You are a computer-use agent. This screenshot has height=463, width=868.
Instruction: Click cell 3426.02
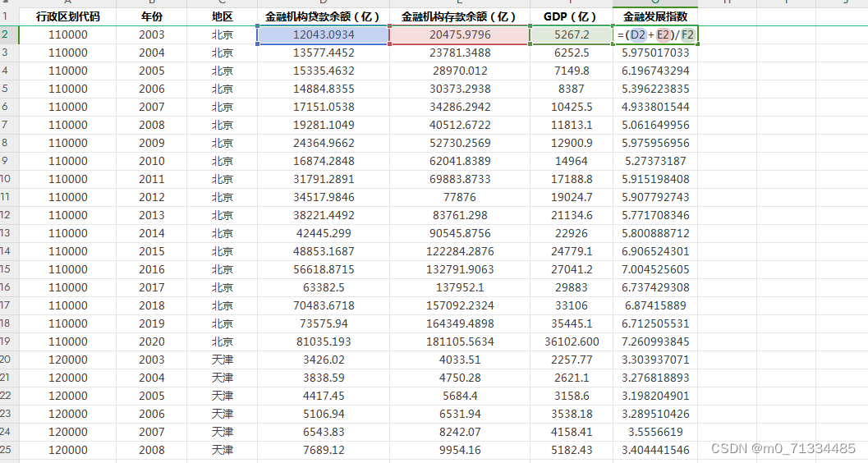click(324, 360)
